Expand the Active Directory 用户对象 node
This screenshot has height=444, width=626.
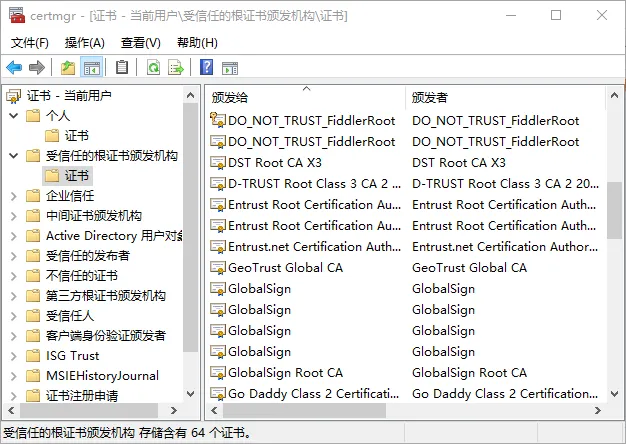14,236
